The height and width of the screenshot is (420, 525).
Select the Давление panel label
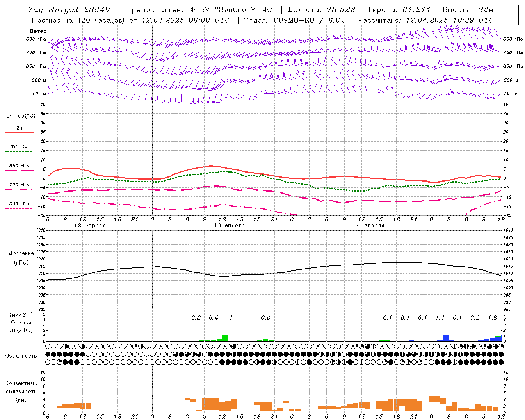pyautogui.click(x=21, y=253)
